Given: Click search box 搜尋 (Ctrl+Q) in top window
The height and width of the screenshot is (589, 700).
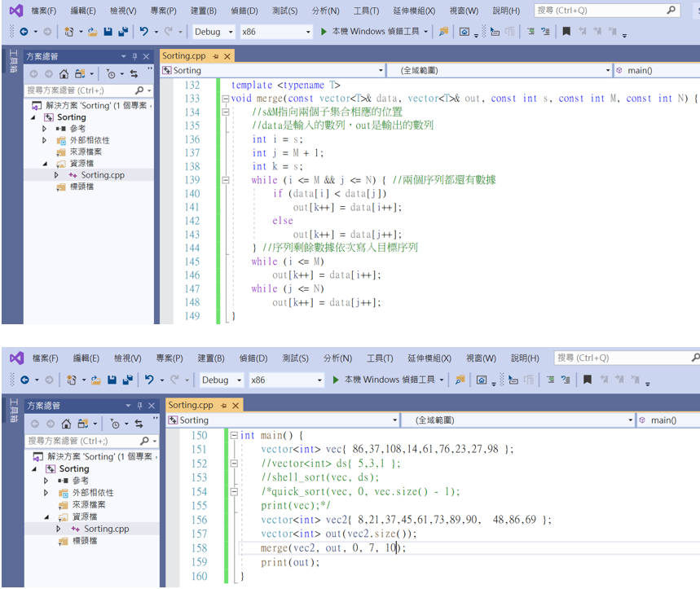Looking at the screenshot, I should point(607,11).
